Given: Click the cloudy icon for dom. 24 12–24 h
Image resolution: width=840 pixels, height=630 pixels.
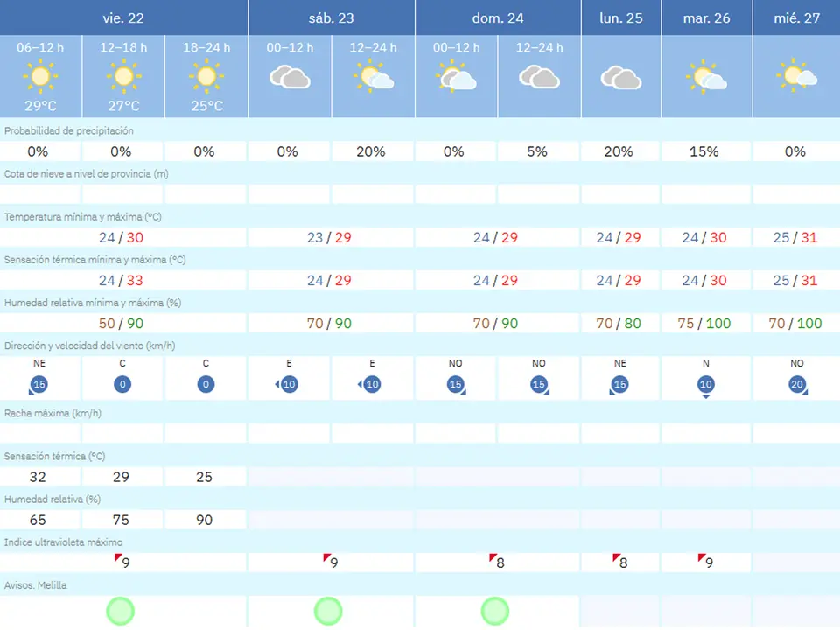Looking at the screenshot, I should 540,77.
